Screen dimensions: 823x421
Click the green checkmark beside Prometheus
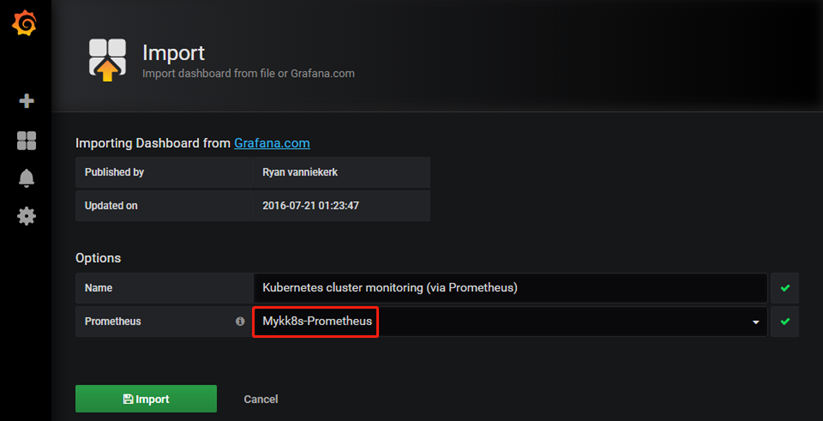(785, 321)
